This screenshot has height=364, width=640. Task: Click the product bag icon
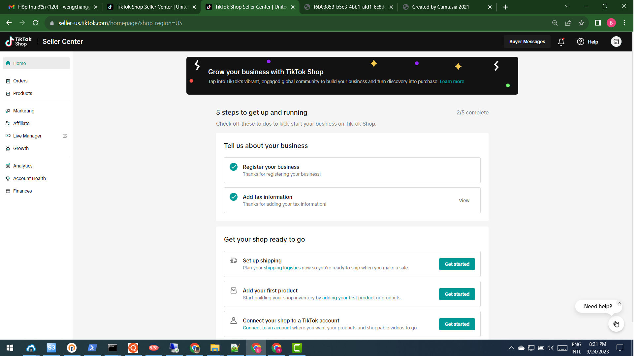234,290
